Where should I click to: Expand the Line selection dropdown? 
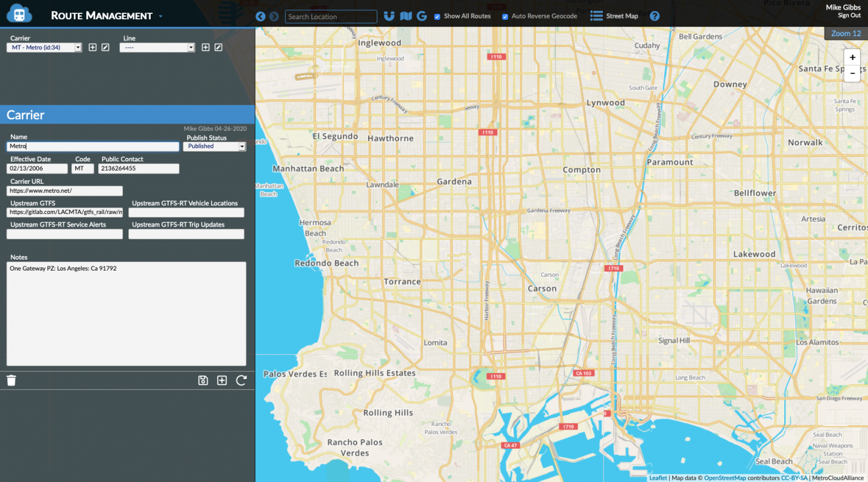[x=157, y=48]
